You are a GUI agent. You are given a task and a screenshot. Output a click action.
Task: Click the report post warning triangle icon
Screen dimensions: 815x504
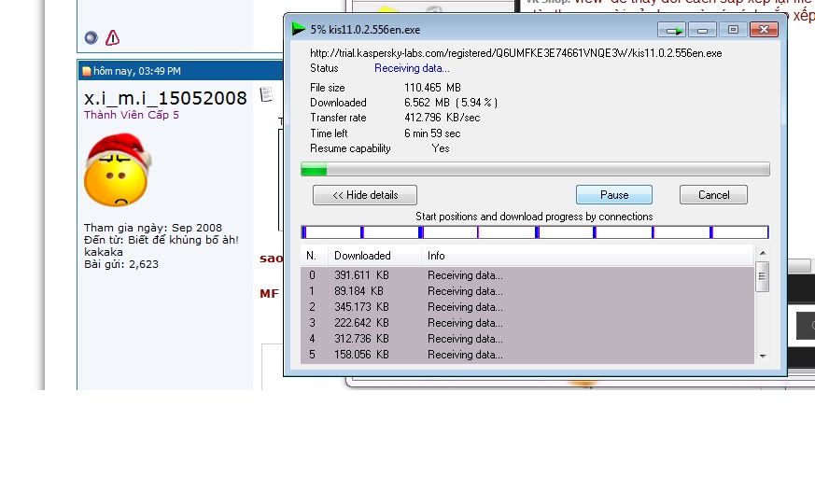point(112,38)
